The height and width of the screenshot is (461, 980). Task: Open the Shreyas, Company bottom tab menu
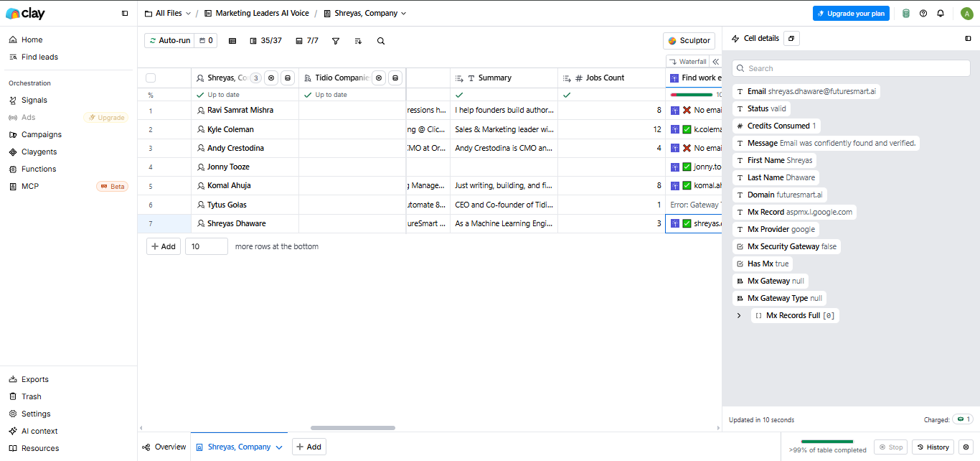pos(279,447)
